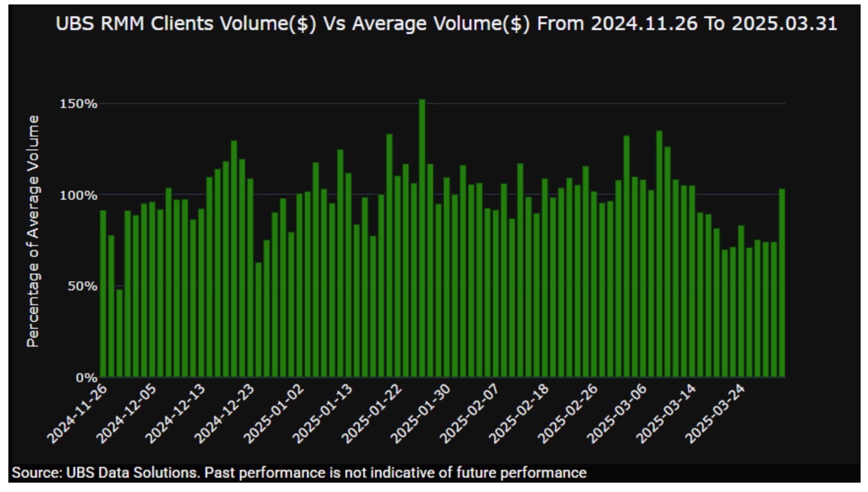This screenshot has height=492, width=868.
Task: Click the chart title text
Action: 446,24
